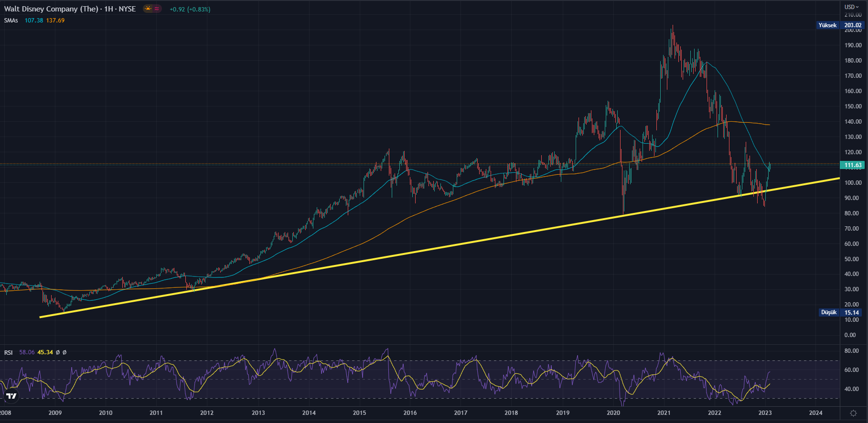This screenshot has height=423, width=868.
Task: Click the +0.92 (+0.83%) price change
Action: 190,9
